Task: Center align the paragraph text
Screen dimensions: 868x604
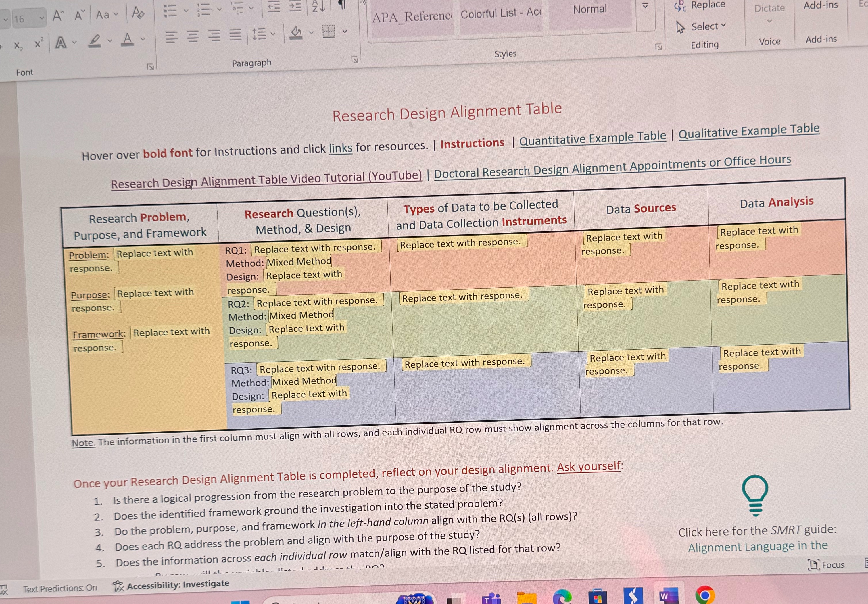Action: 193,36
